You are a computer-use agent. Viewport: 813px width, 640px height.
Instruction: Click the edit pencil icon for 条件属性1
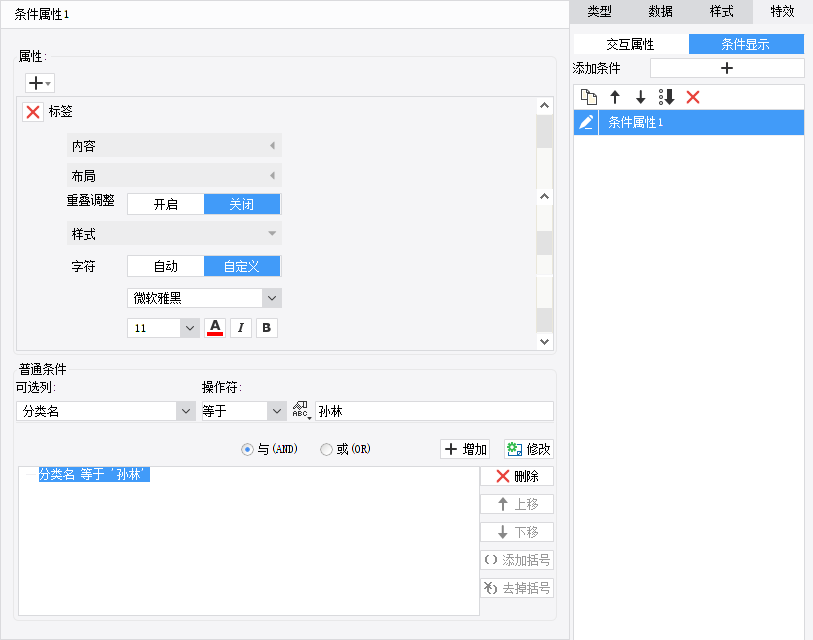coord(586,122)
